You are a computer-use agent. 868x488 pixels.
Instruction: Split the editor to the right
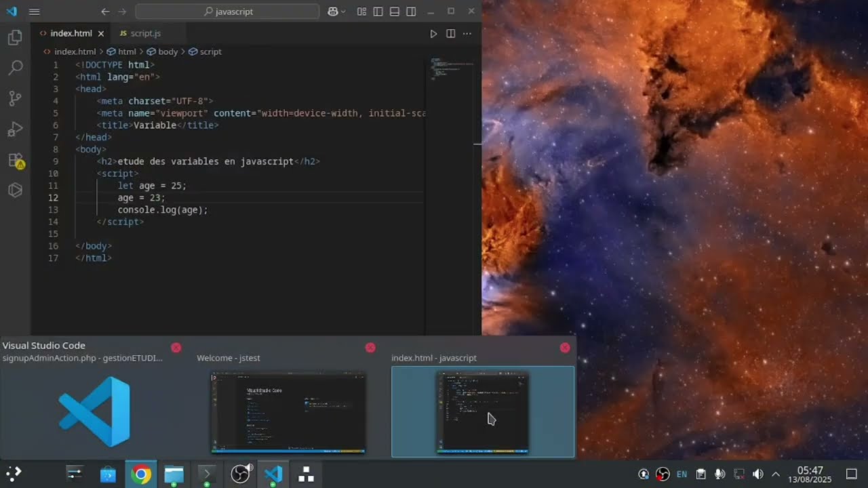point(450,33)
